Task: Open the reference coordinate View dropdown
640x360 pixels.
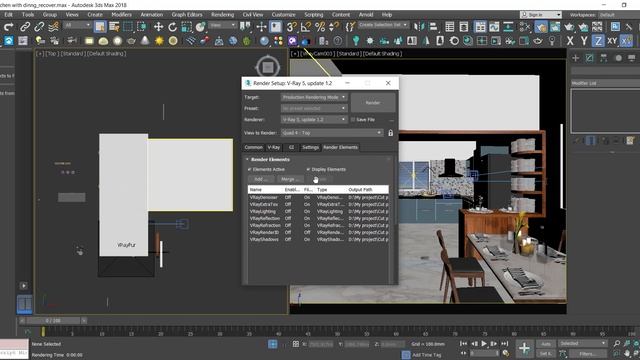Action: [222, 25]
